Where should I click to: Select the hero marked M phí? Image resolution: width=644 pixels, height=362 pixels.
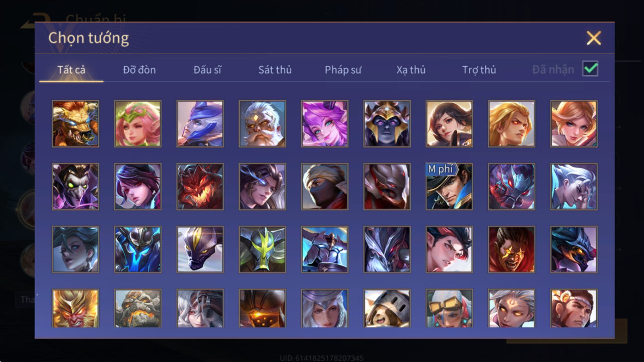(x=449, y=187)
